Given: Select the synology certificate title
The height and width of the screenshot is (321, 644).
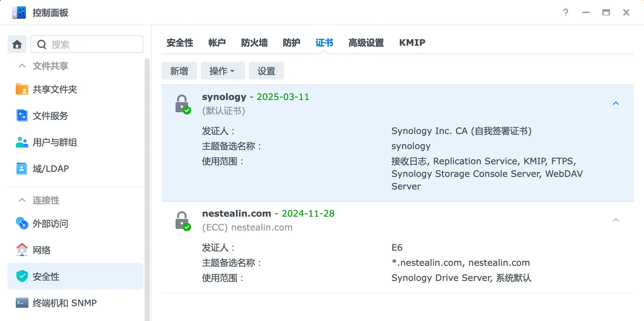Looking at the screenshot, I should (224, 97).
